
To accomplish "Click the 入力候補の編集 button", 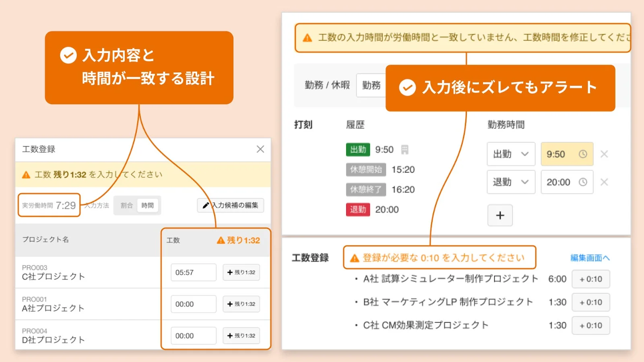I will 230,206.
